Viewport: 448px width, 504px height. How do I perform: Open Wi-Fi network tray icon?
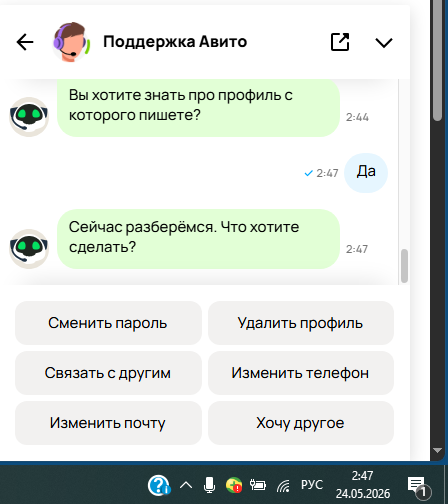[283, 486]
